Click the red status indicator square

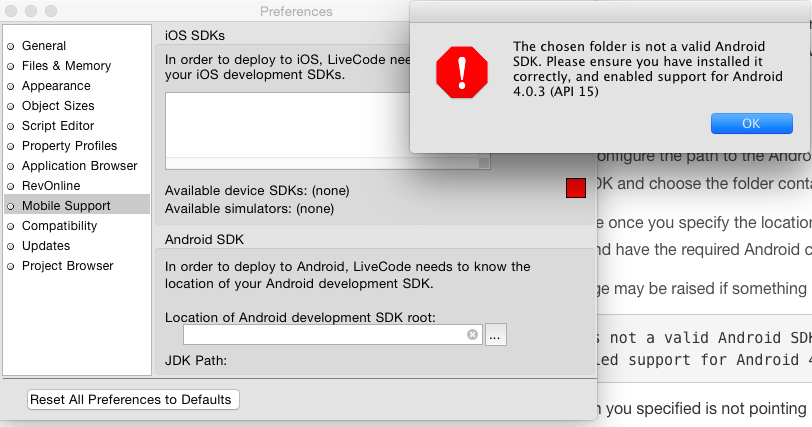point(575,188)
